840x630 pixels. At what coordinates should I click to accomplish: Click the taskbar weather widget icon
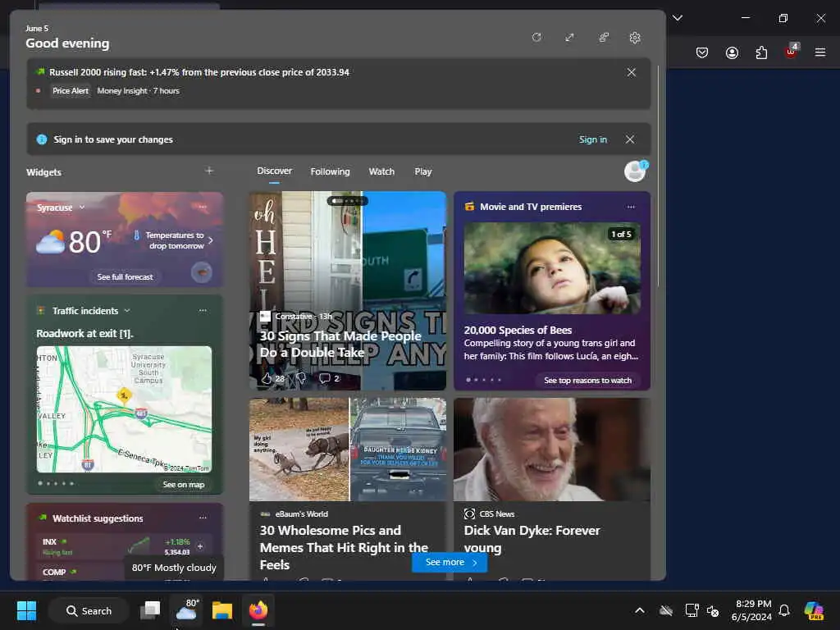[x=186, y=610]
